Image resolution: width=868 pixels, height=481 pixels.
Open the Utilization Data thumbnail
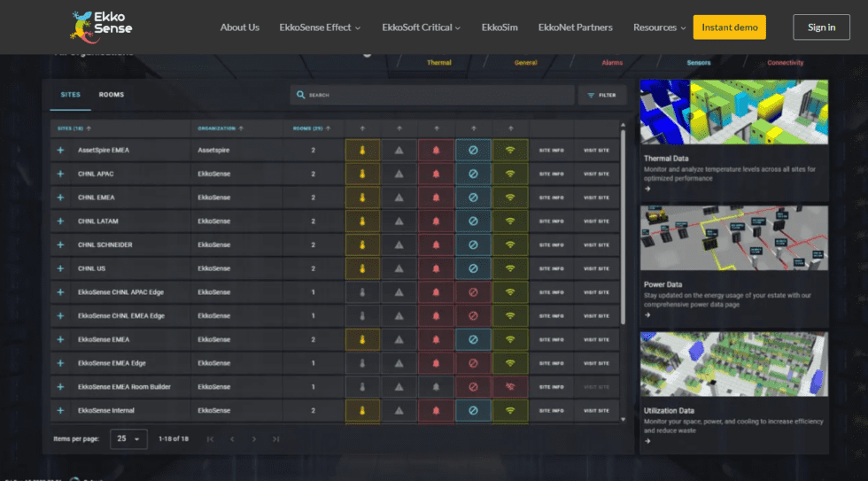coord(734,364)
